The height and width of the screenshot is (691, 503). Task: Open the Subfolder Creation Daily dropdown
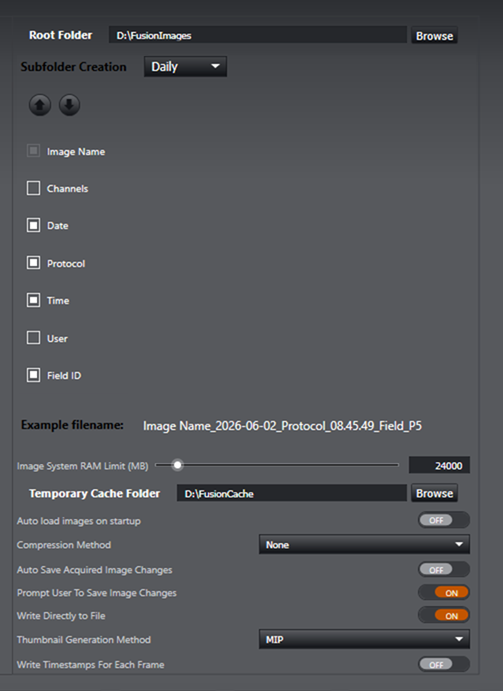coord(186,67)
